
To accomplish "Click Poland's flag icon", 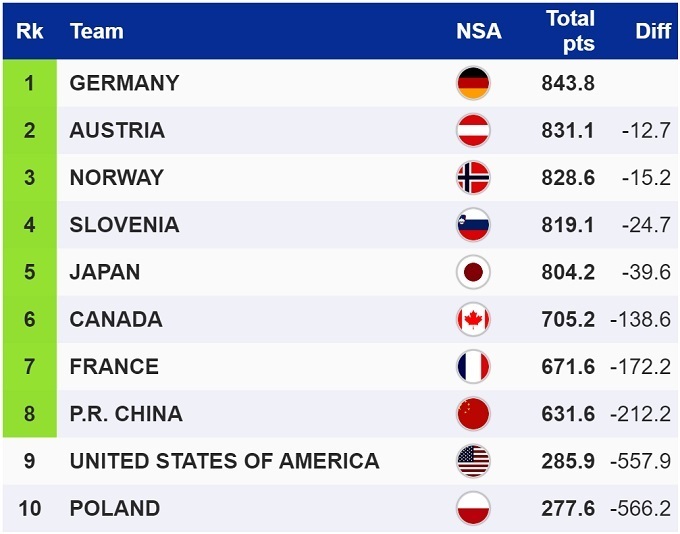I will (x=473, y=508).
